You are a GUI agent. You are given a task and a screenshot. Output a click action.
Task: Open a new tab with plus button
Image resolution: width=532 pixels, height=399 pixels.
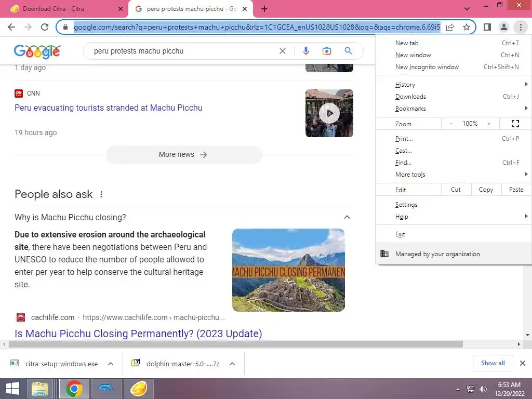(264, 9)
